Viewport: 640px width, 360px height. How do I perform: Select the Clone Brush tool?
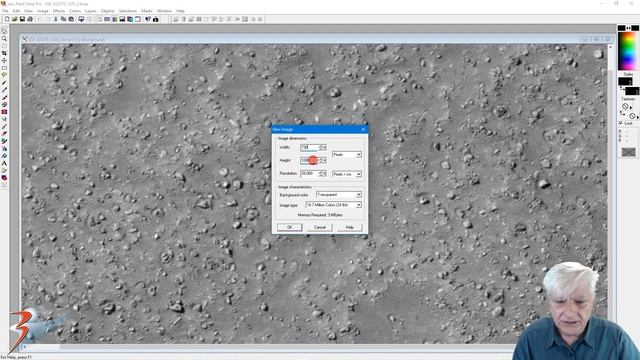[4, 104]
